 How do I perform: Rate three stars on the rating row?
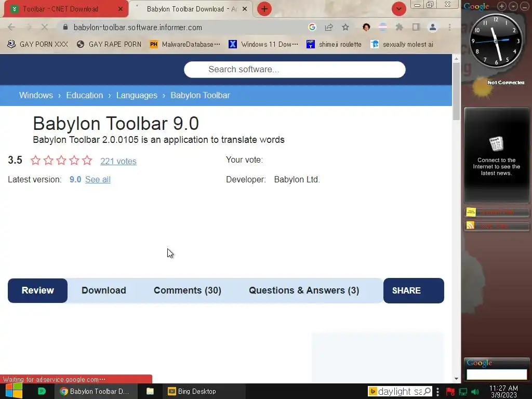coord(61,160)
